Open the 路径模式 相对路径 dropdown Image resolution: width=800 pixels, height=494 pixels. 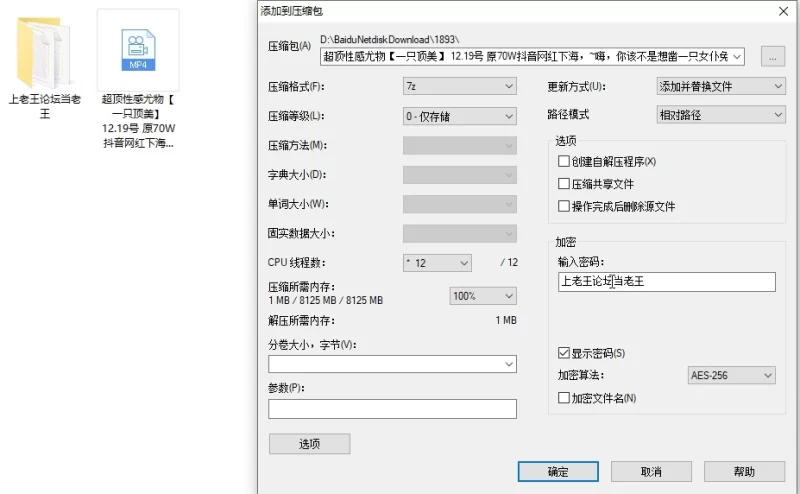[x=720, y=115]
